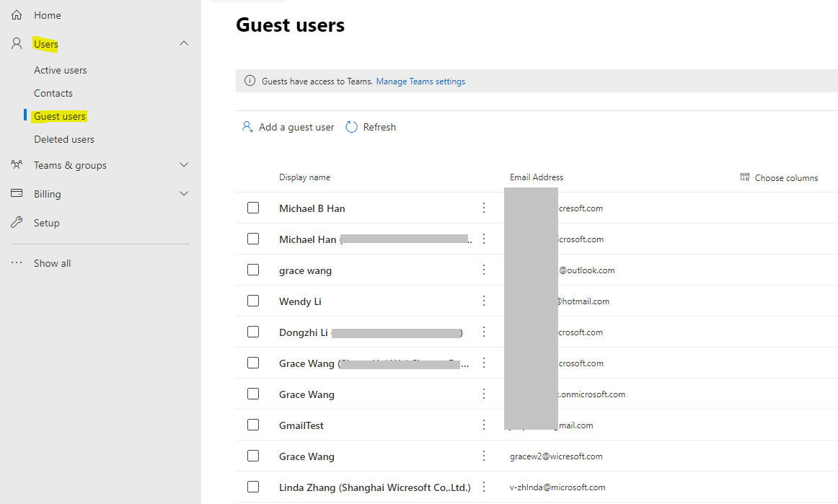Expand the Billing chevron

click(x=184, y=193)
